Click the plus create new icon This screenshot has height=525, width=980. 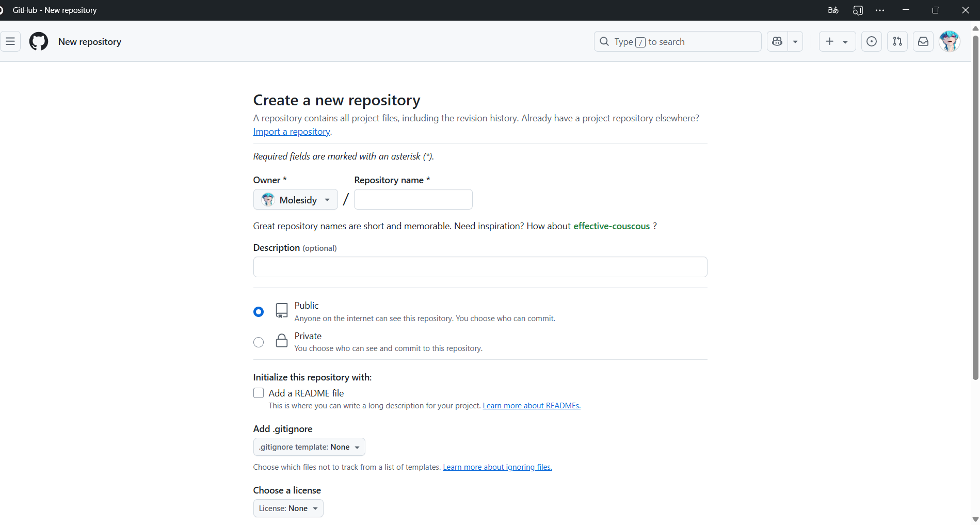(x=830, y=41)
